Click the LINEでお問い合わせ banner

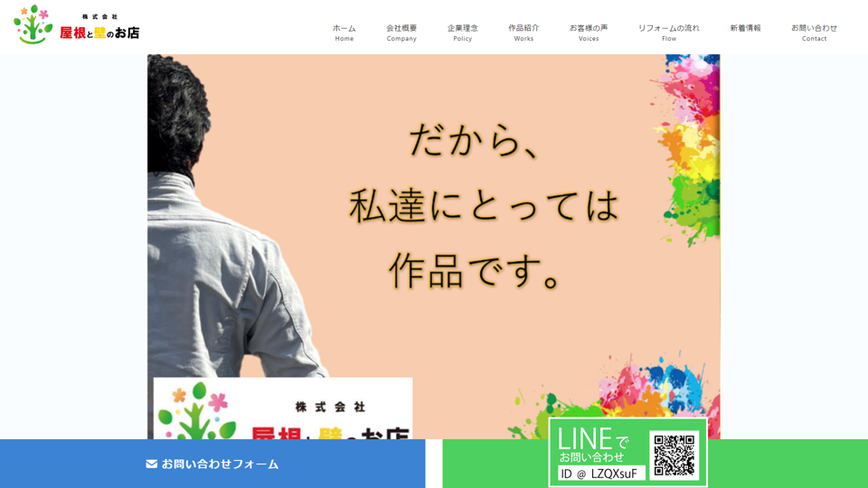pyautogui.click(x=627, y=453)
